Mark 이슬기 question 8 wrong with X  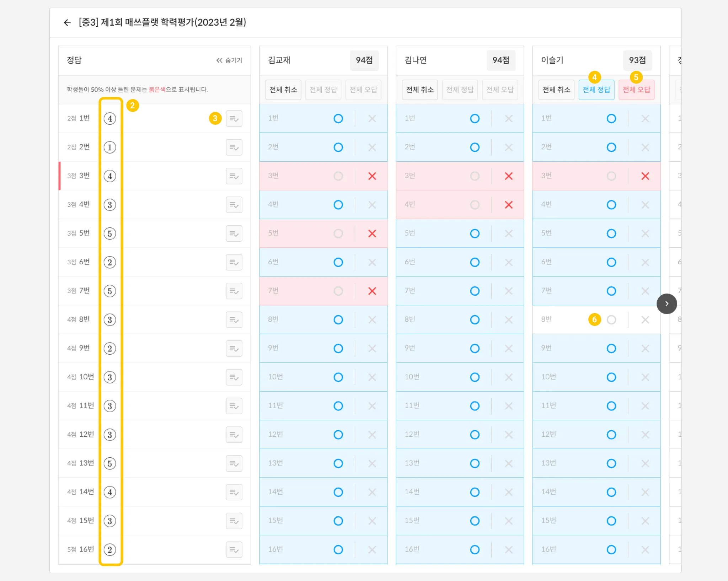coord(645,320)
